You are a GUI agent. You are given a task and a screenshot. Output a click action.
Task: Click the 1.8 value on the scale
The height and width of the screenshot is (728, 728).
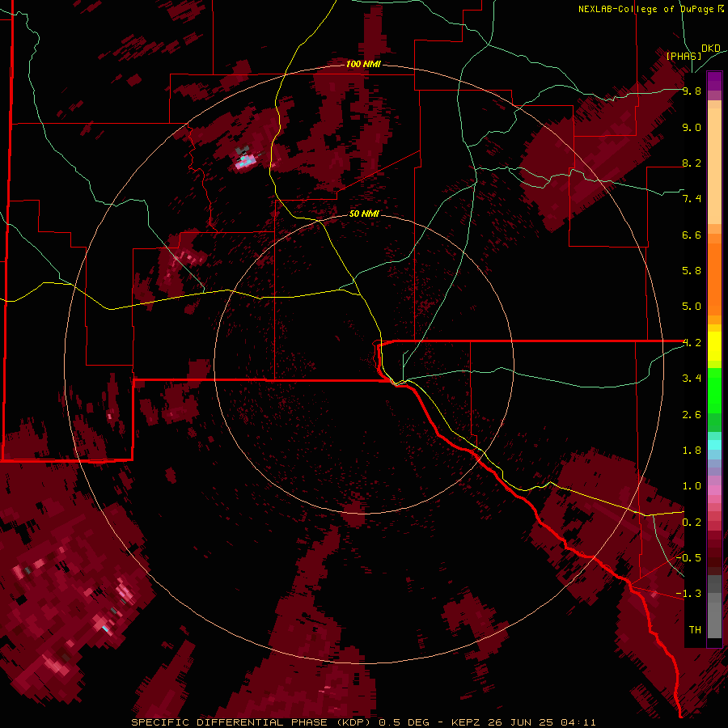[x=692, y=451]
